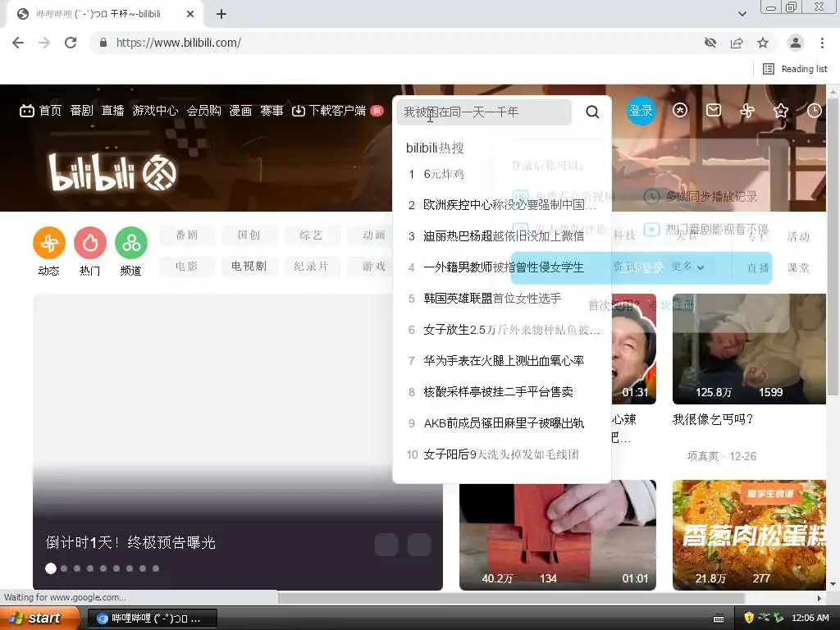The width and height of the screenshot is (840, 630).
Task: Open 赛事 in top navigation
Action: (x=272, y=111)
